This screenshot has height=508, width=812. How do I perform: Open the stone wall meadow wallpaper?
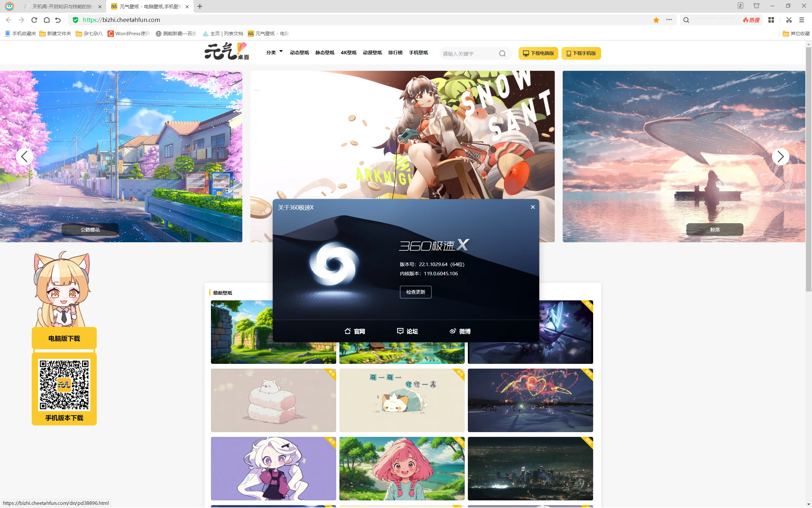242,332
